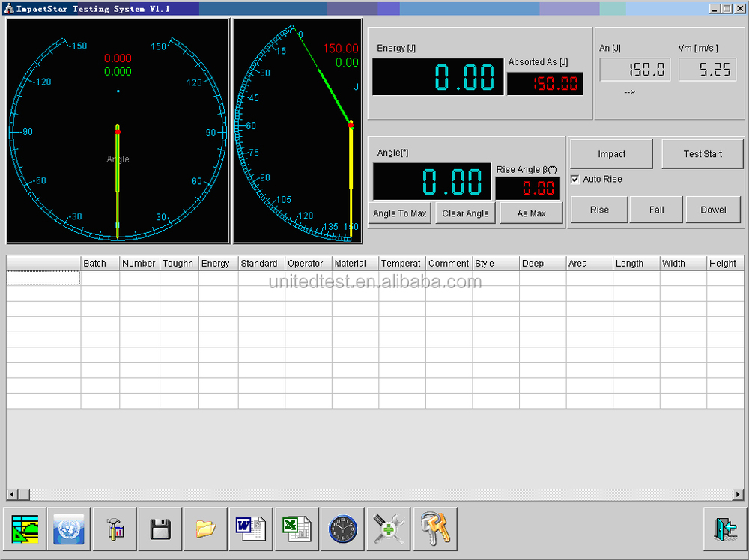Click the Angle To Max button
Screen dimensions: 749x560
pos(400,213)
